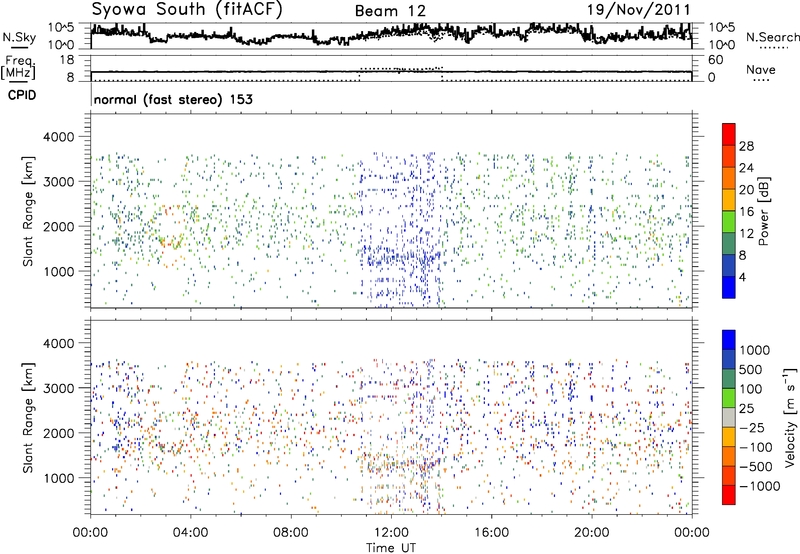The height and width of the screenshot is (554, 800).
Task: Click Power colorbar segment between 24 and 28
Action: (729, 156)
